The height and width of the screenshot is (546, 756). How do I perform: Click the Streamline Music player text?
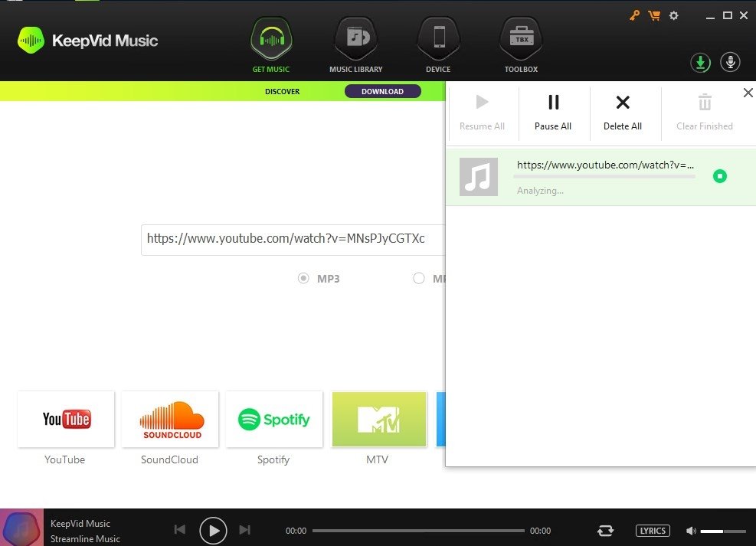(85, 539)
